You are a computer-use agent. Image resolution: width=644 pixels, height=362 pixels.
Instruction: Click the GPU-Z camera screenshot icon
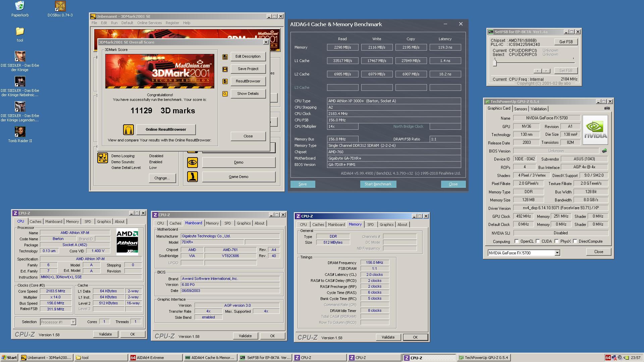click(x=607, y=108)
